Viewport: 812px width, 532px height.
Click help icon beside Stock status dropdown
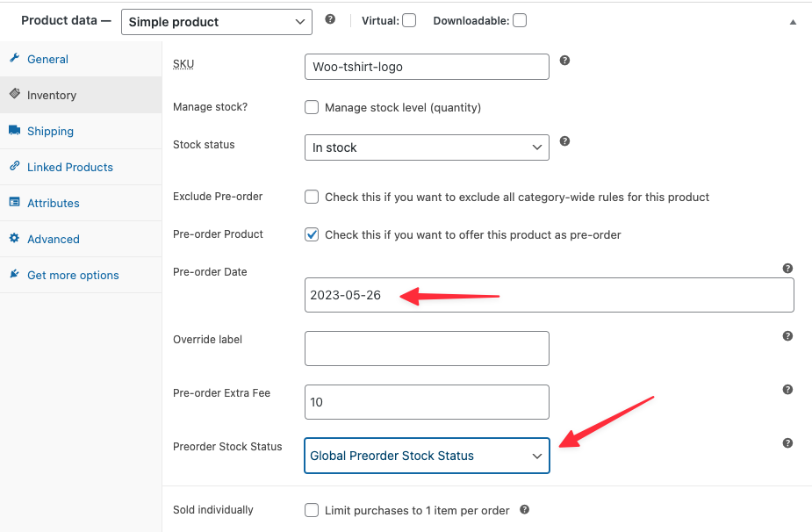pos(564,140)
